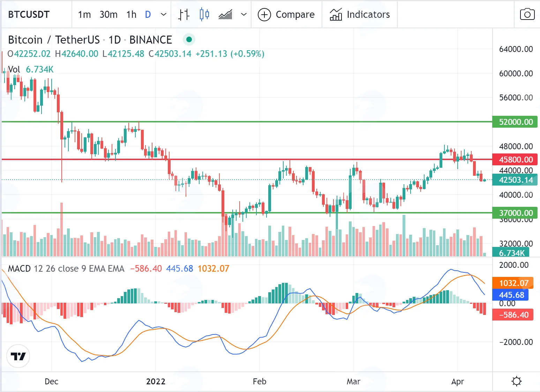Click the Feb time axis label
540x392 pixels.
tap(260, 382)
